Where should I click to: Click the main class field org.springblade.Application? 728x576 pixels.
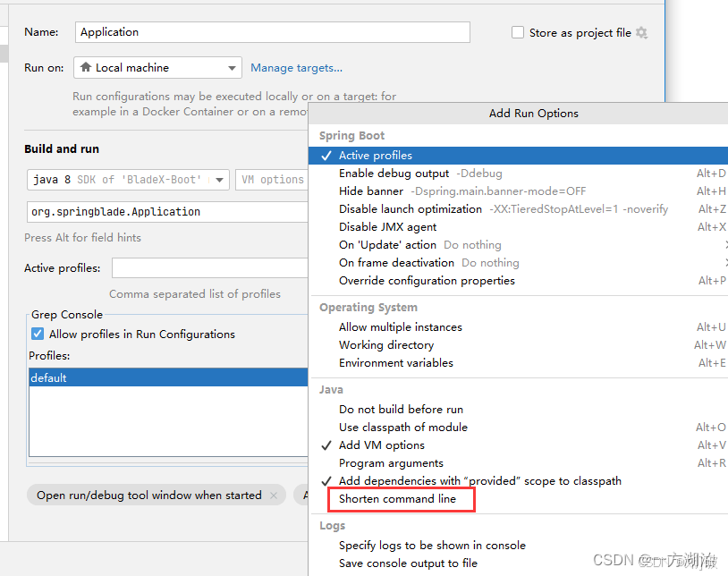(x=167, y=212)
